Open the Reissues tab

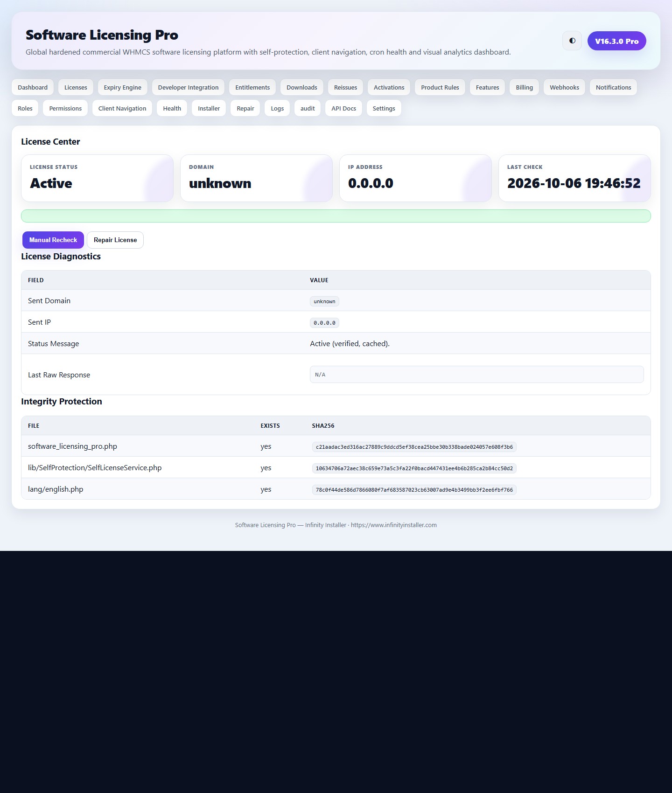pyautogui.click(x=346, y=87)
